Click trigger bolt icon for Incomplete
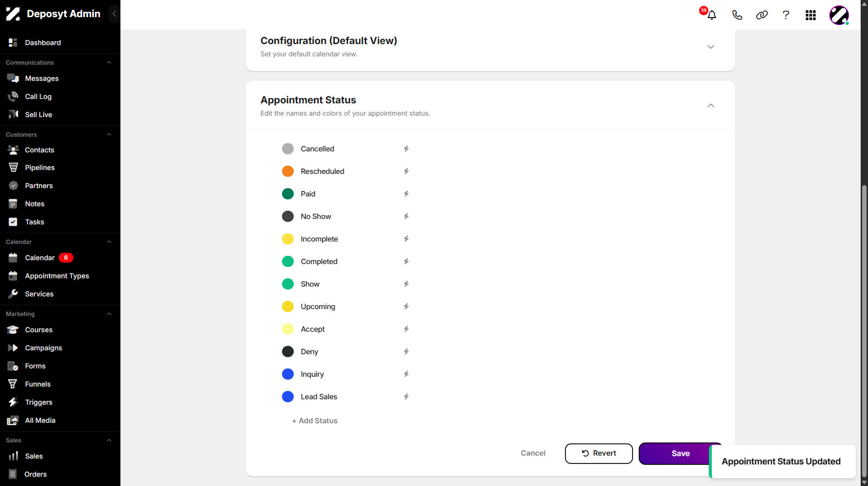Screen dimensions: 868x486 pyautogui.click(x=406, y=239)
